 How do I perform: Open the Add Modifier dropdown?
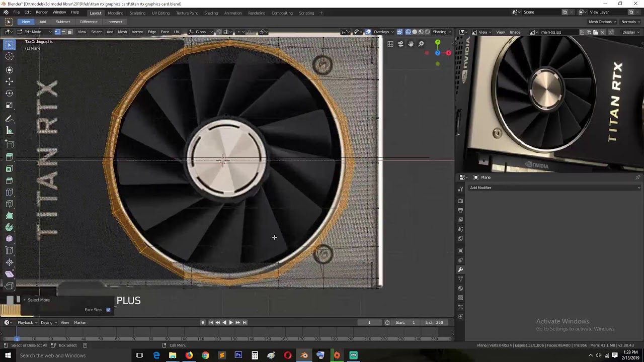(x=555, y=188)
